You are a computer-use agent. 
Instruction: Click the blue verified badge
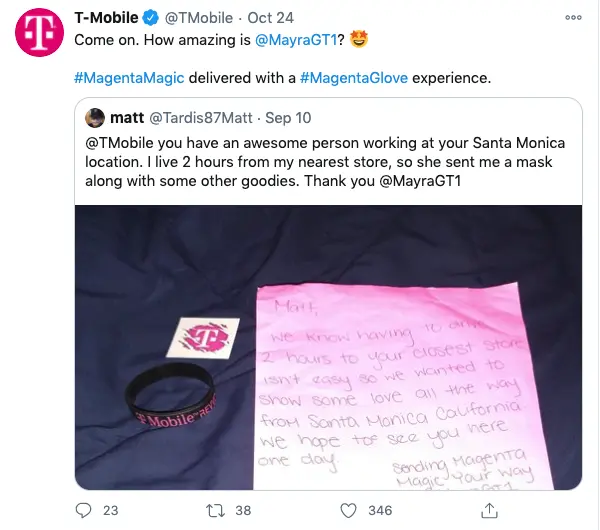[x=151, y=18]
